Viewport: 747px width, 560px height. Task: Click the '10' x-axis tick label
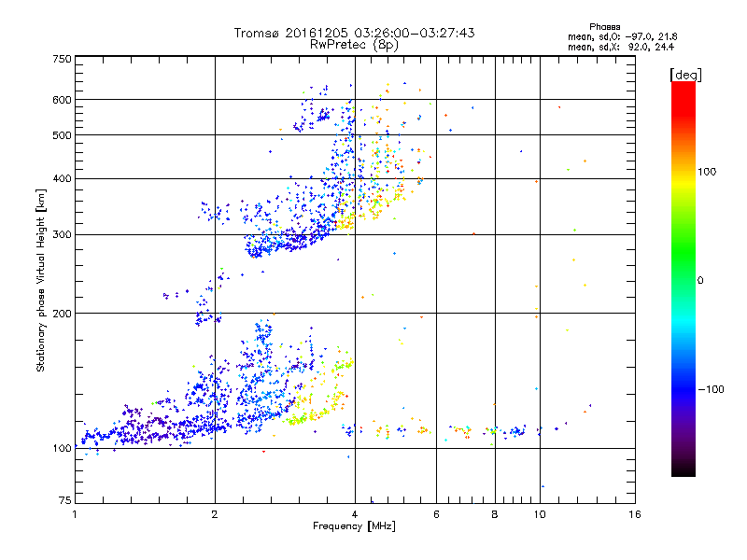[x=540, y=514]
